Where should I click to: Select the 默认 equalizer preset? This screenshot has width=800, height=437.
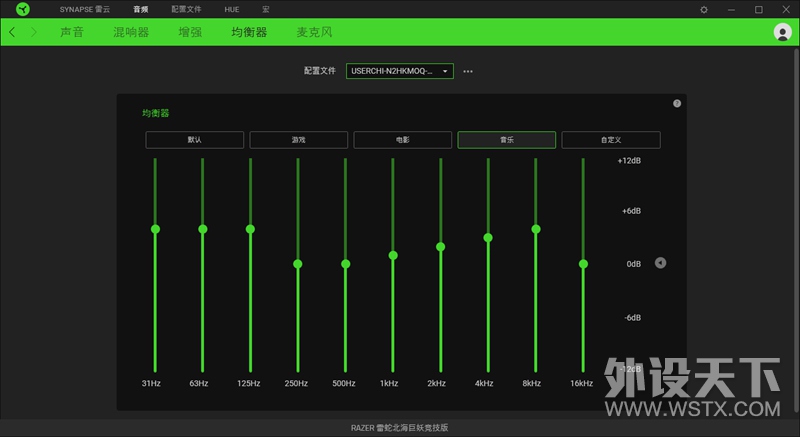coord(194,140)
